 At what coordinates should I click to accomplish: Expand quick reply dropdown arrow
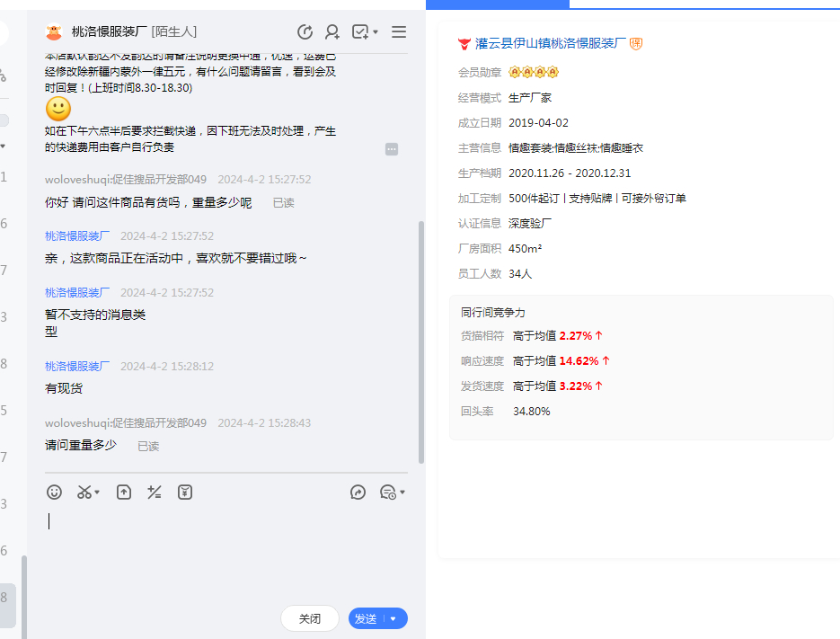[402, 493]
